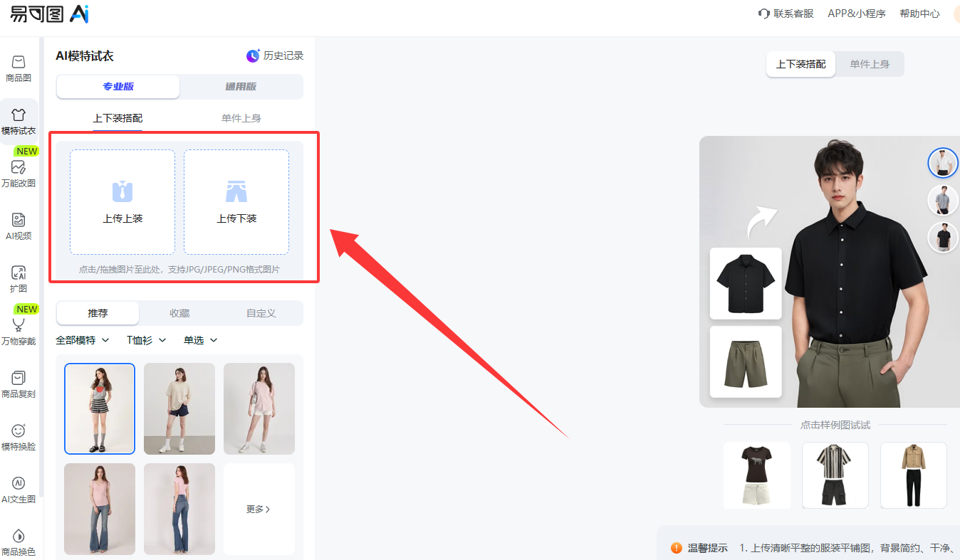Toggle preview to 单件上身 at top right
Viewport: 960px width, 560px height.
point(870,64)
